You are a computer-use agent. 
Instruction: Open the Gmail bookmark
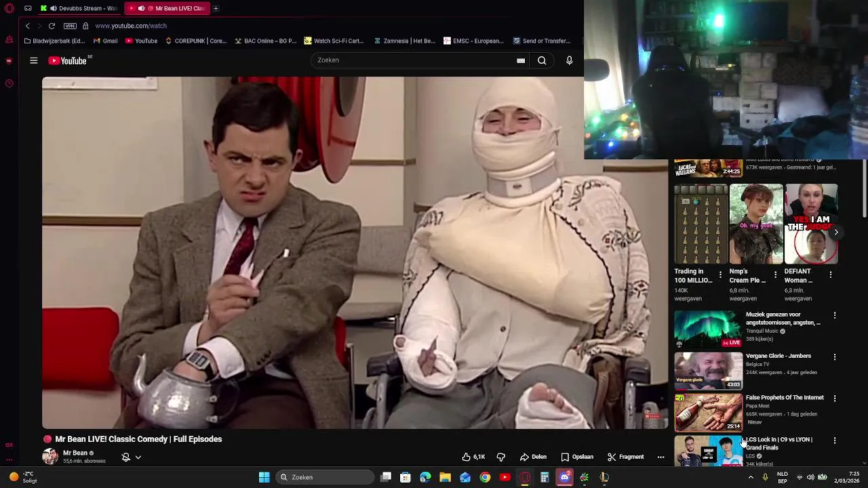[106, 41]
